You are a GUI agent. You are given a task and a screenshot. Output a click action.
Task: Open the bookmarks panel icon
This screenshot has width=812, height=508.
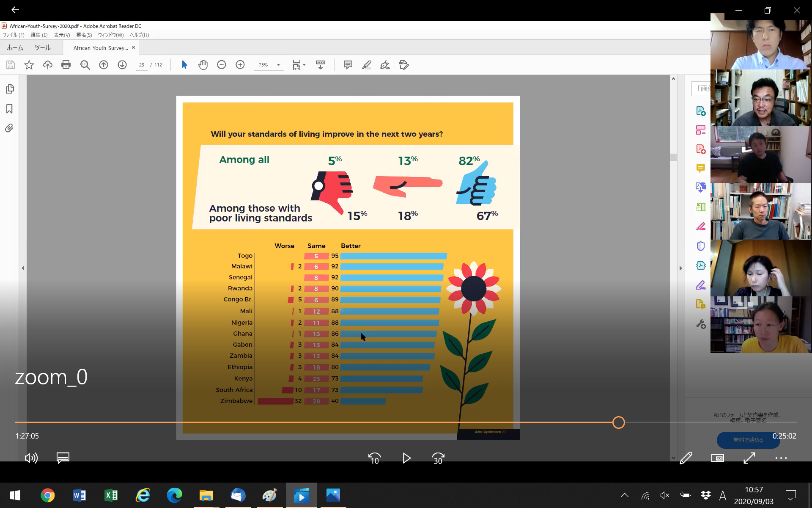(9, 109)
